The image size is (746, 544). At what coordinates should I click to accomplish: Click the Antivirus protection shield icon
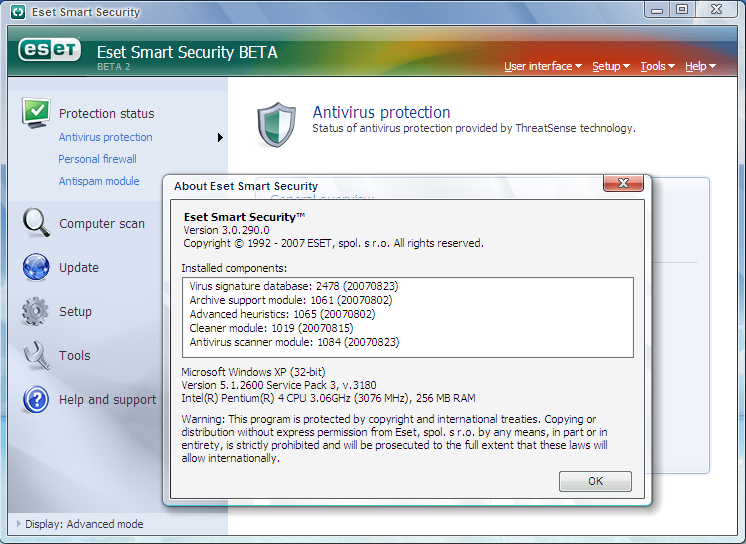coord(275,123)
